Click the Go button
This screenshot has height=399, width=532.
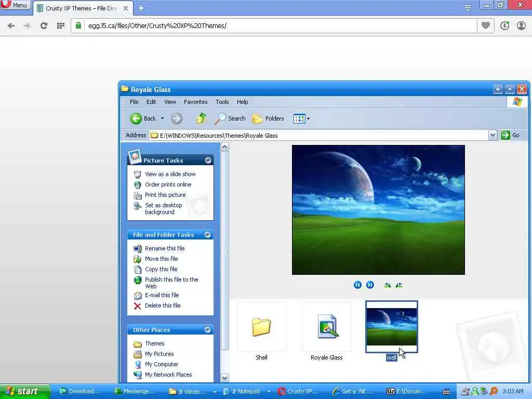pos(510,135)
